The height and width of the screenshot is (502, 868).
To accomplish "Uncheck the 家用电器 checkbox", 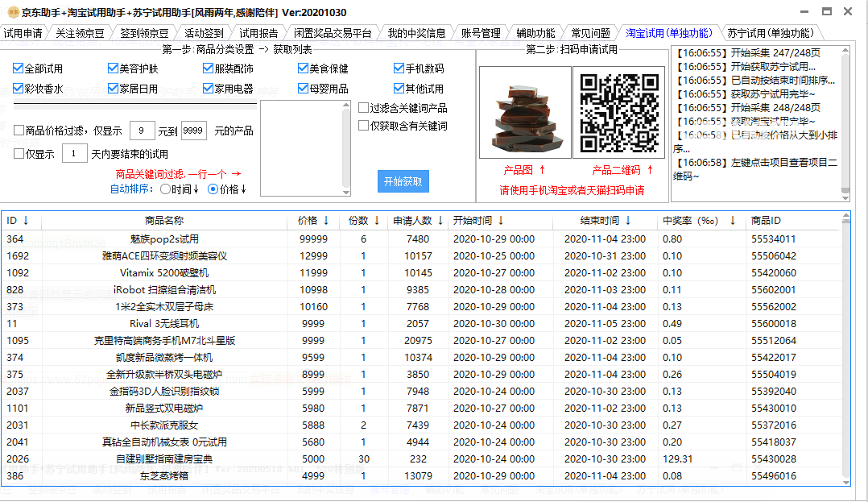I will point(208,88).
